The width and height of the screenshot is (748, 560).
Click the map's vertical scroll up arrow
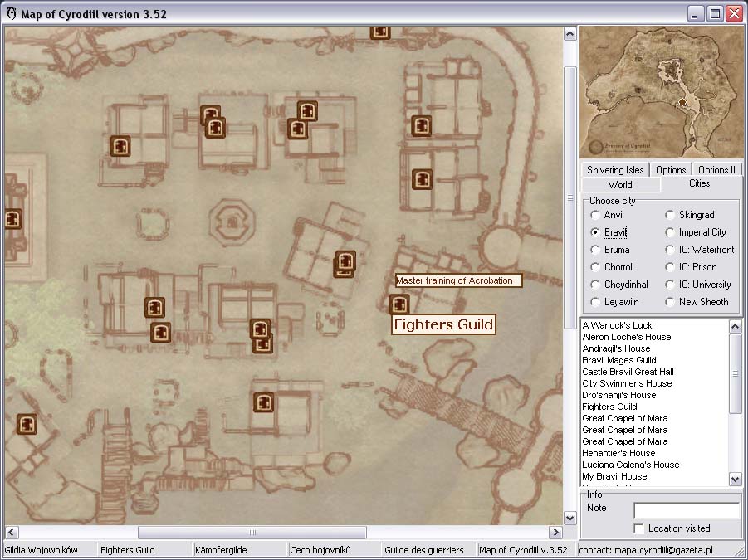coord(570,34)
